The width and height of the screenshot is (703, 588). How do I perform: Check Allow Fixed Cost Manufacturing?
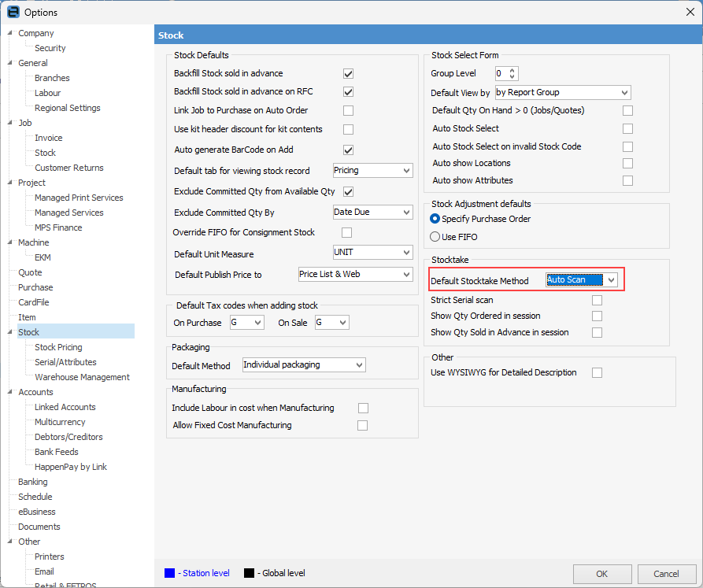click(x=362, y=425)
